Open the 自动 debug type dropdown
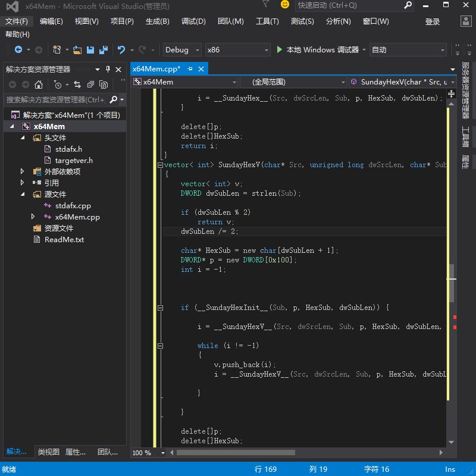The height and width of the screenshot is (476, 476). [408, 50]
